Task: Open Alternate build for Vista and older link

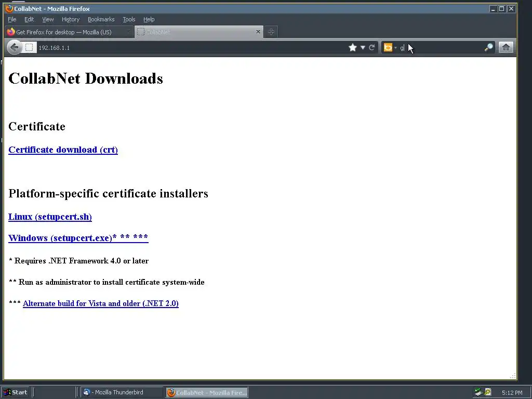Action: pyautogui.click(x=101, y=303)
